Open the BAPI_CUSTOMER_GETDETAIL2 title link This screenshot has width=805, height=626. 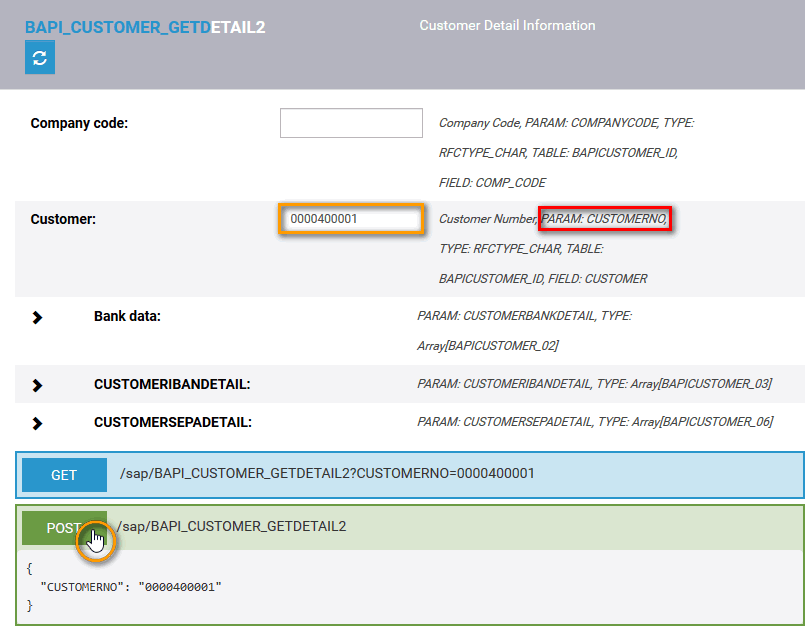pyautogui.click(x=144, y=27)
